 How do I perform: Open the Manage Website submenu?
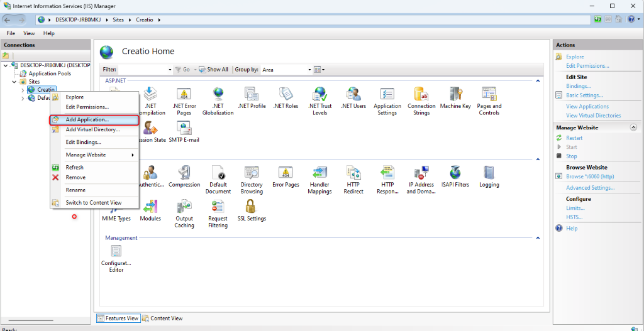point(94,155)
